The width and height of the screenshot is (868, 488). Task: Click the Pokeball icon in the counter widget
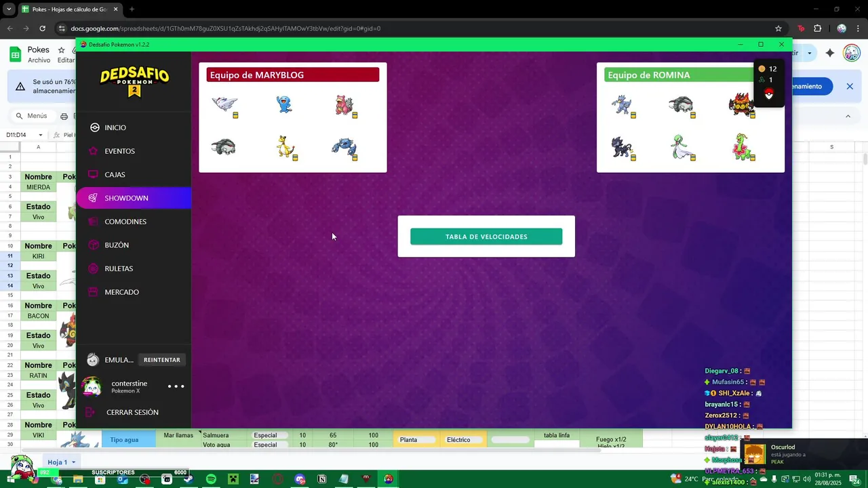tap(768, 94)
